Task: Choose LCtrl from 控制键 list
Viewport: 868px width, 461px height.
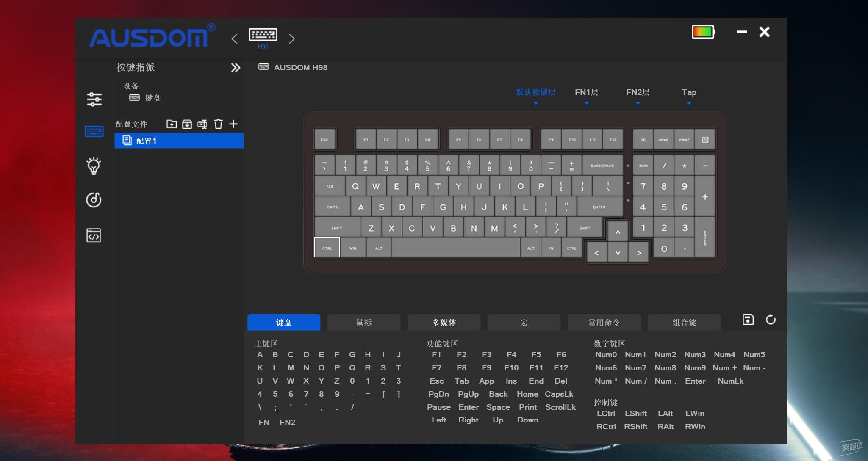Action: pyautogui.click(x=606, y=414)
